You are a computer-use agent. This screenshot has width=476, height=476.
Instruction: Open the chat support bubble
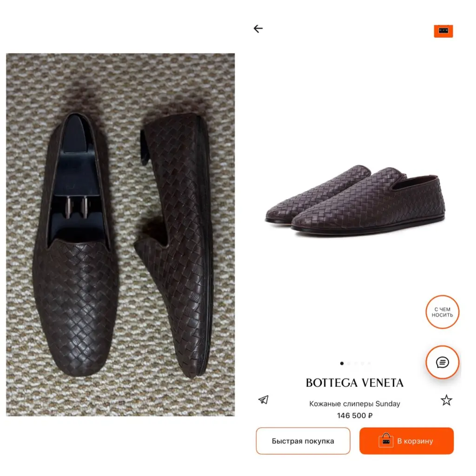click(443, 363)
